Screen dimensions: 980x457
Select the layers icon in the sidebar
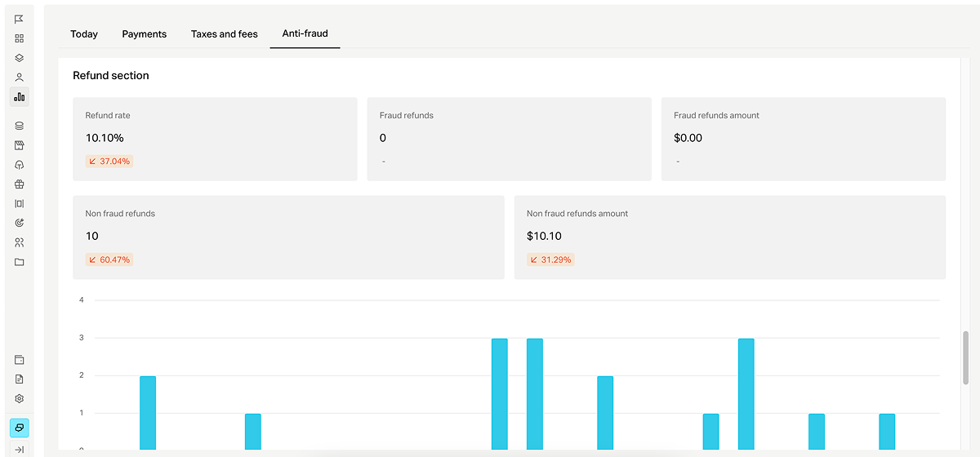pos(20,58)
